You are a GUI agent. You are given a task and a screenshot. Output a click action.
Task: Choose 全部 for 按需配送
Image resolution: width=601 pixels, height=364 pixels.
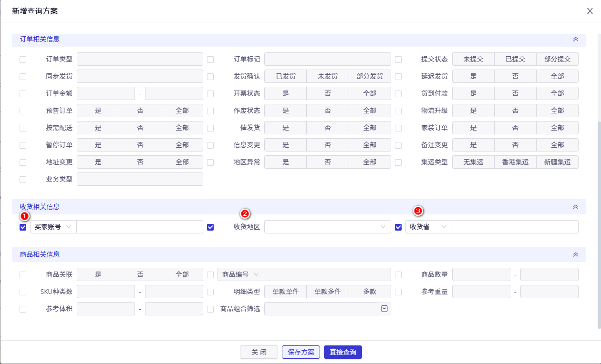(x=182, y=128)
